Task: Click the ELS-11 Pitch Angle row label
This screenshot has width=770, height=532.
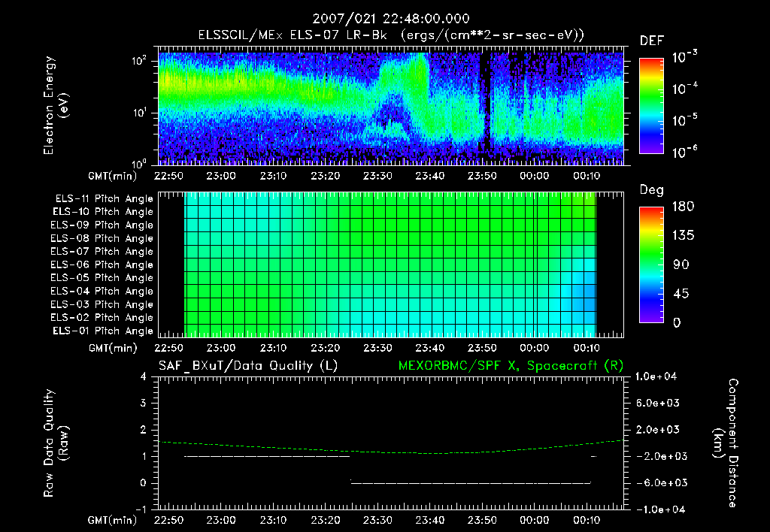Action: click(104, 199)
